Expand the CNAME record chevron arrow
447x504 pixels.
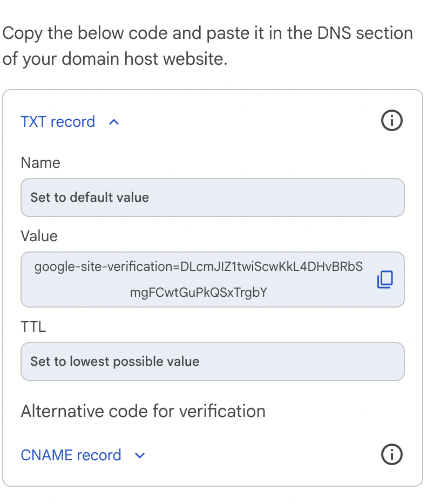coord(140,455)
